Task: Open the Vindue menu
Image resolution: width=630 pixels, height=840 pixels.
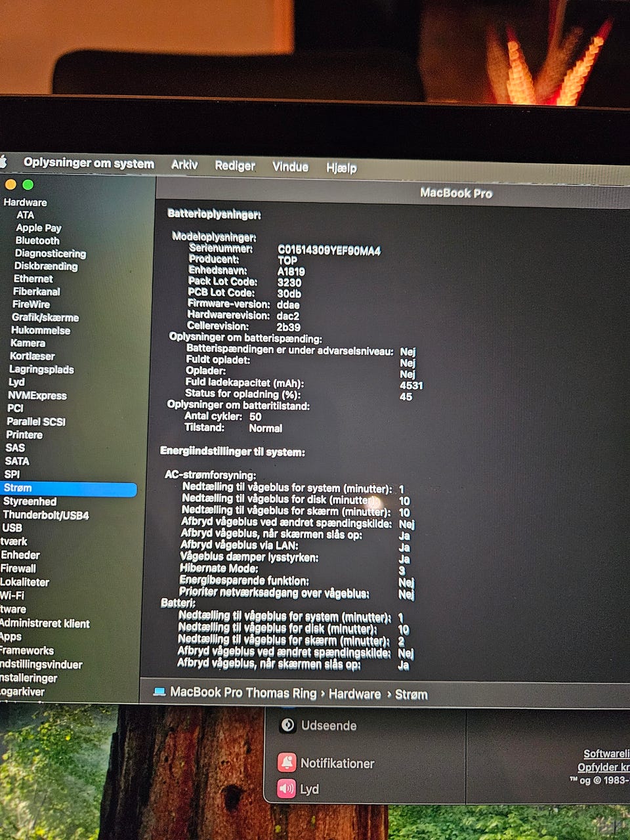Action: [290, 167]
